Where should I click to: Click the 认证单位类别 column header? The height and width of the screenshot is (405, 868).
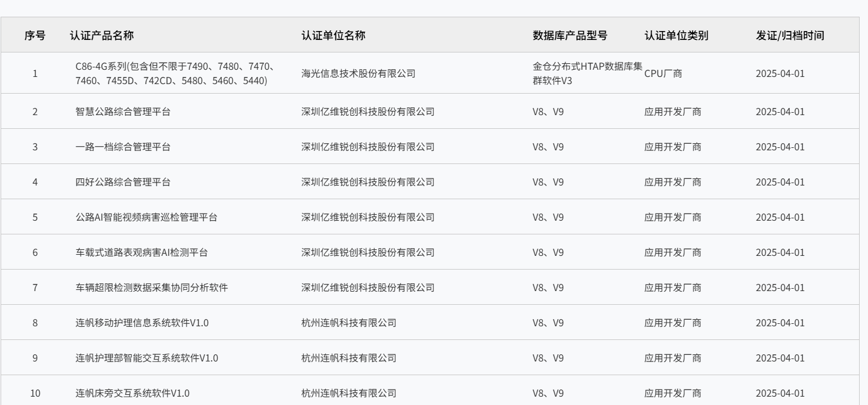677,35
